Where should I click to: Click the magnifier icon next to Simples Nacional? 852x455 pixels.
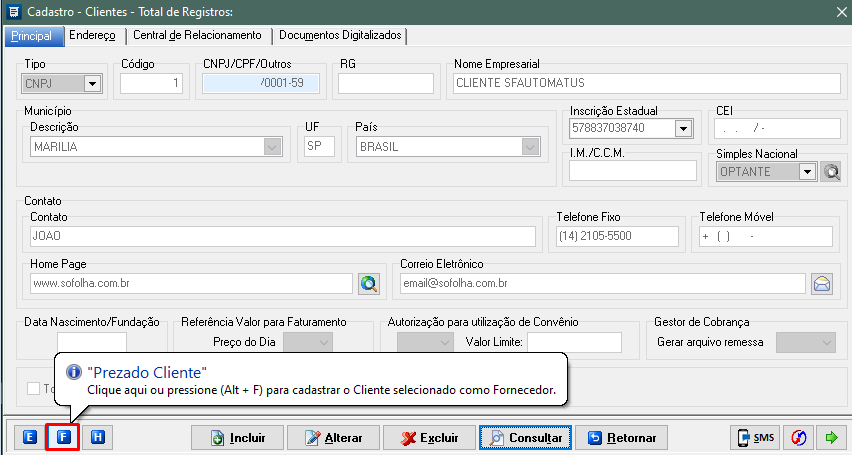[831, 171]
